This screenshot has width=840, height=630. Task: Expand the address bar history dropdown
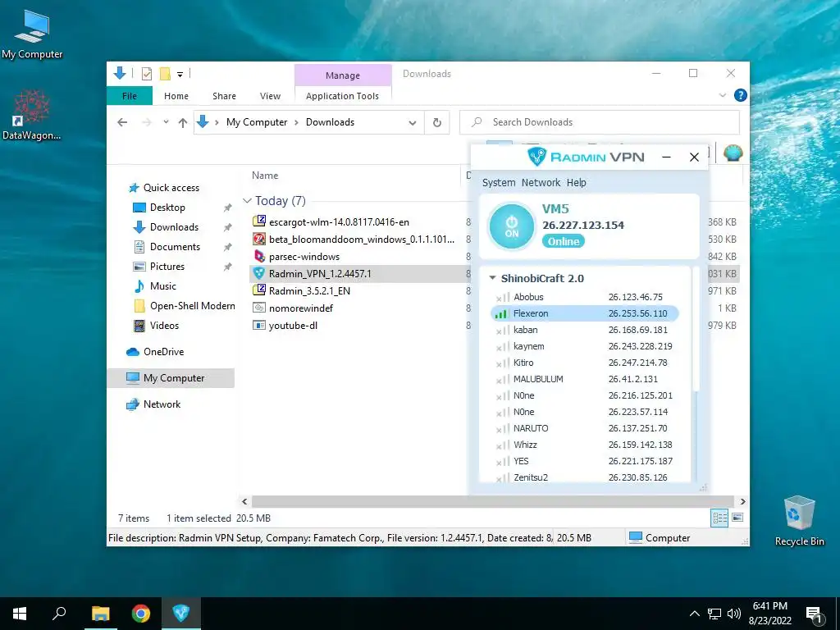tap(413, 123)
